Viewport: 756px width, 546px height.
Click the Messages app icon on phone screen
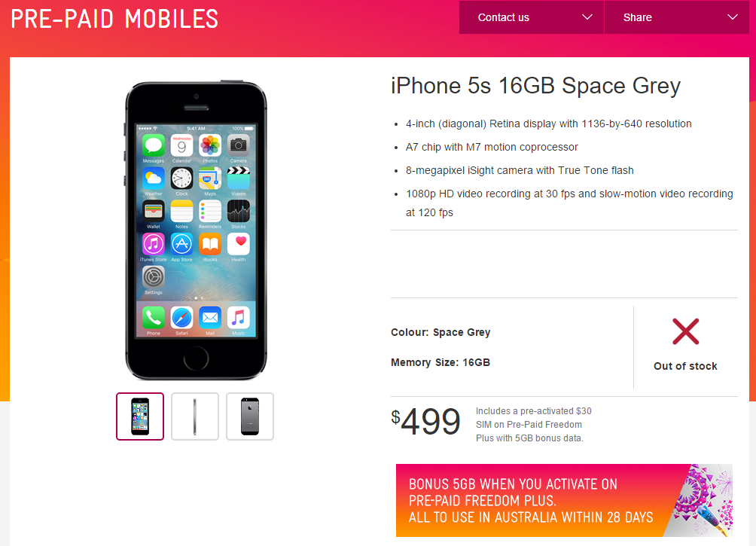[154, 145]
